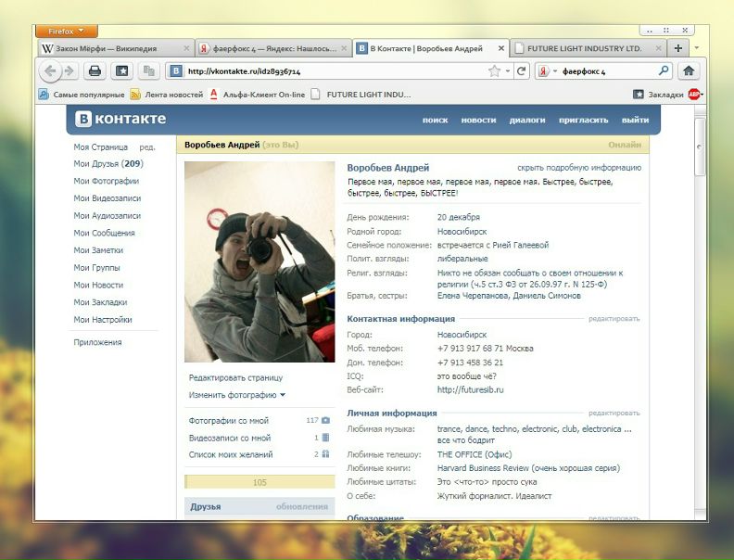Open 'Мои Сообщения' in the left sidebar
Screen dimensions: 734x560
point(104,233)
